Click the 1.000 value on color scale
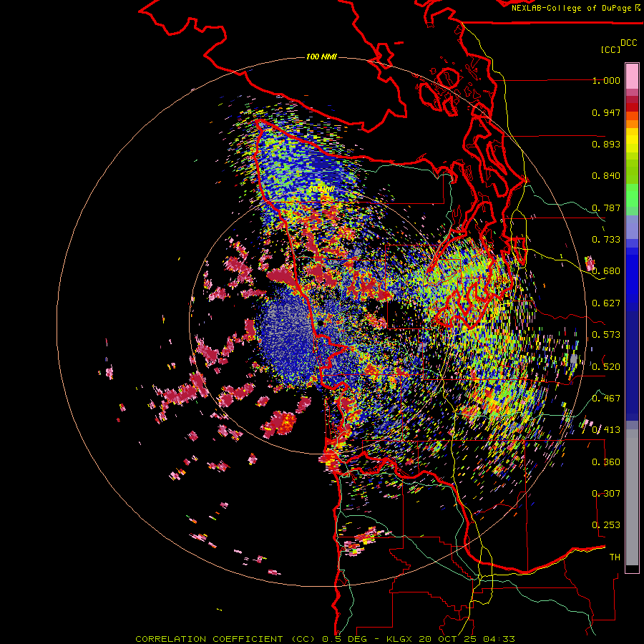This screenshot has width=644, height=644. [x=606, y=80]
